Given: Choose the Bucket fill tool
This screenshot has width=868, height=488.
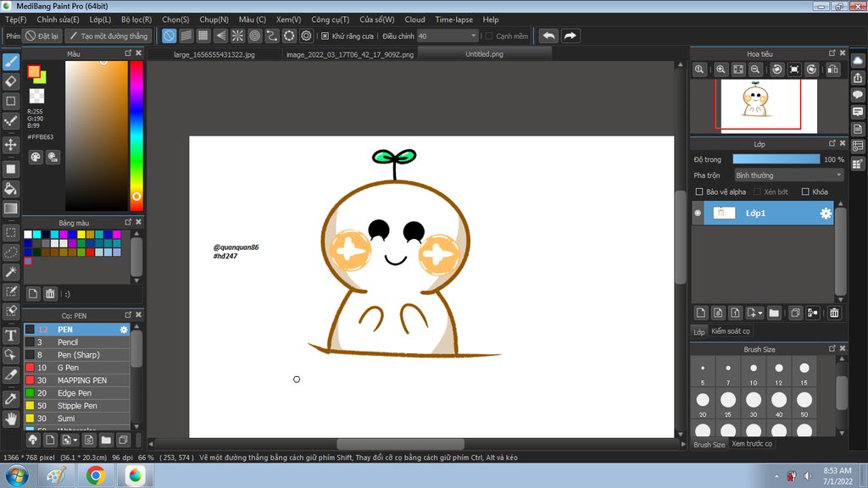Looking at the screenshot, I should 10,189.
